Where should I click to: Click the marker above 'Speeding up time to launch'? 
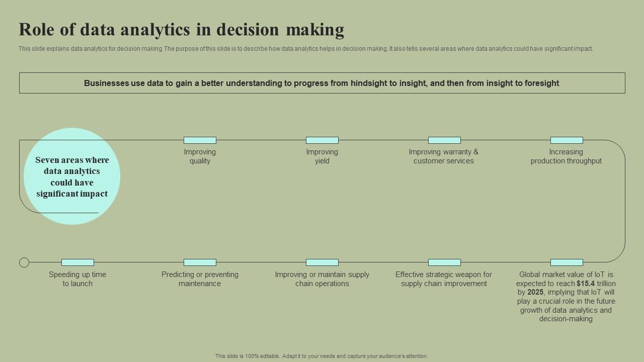coord(77,262)
